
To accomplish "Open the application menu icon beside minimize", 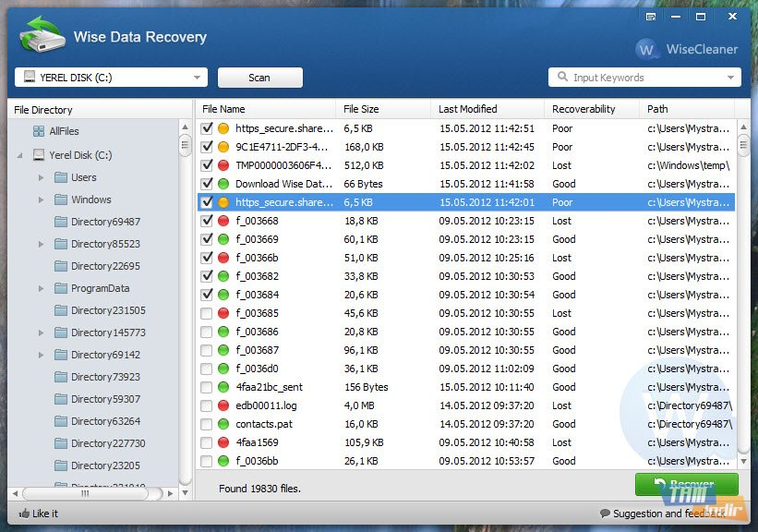I will click(x=650, y=16).
